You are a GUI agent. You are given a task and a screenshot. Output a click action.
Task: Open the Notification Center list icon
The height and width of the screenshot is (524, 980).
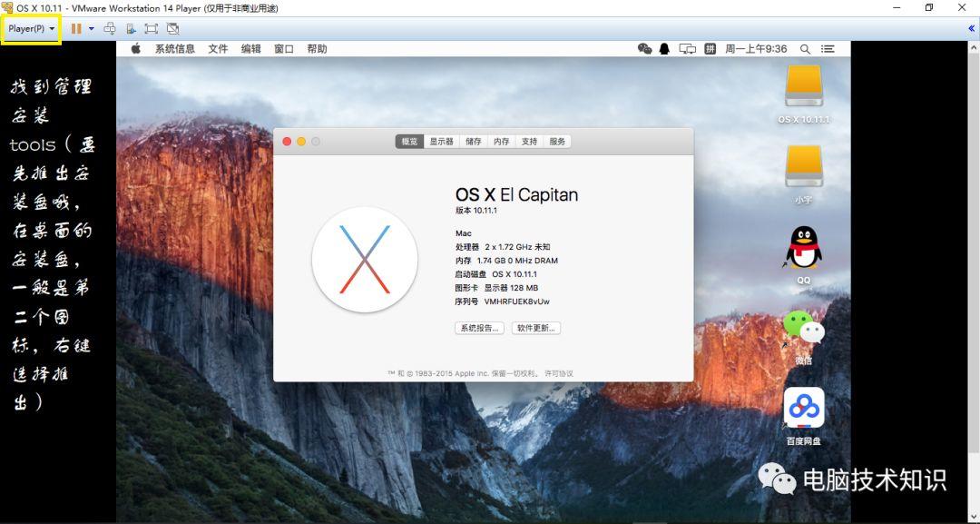click(828, 49)
